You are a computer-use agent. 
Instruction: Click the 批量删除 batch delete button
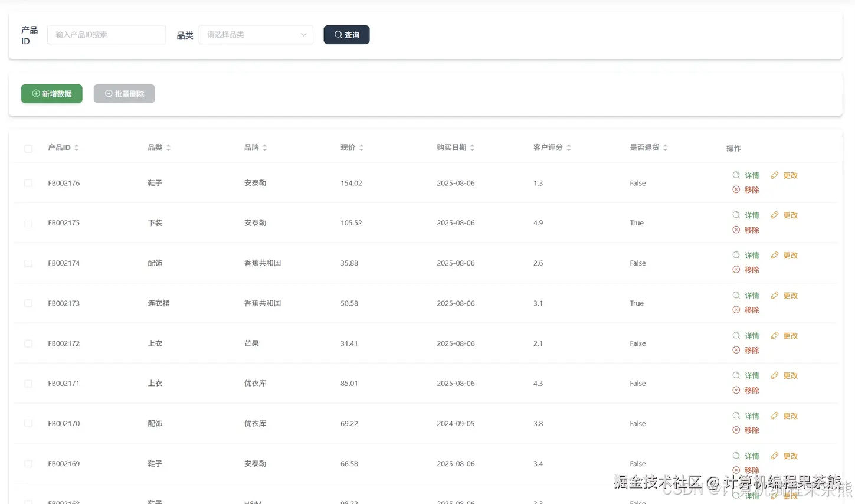coord(125,94)
